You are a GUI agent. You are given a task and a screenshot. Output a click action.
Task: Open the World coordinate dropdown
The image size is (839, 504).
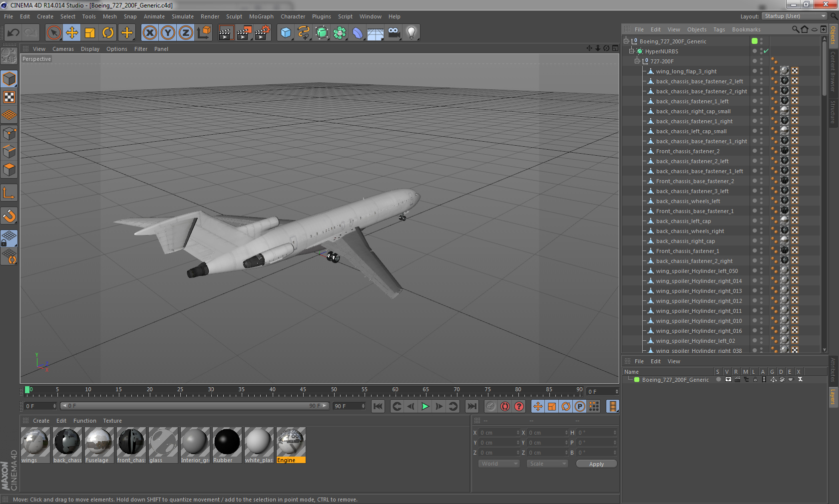coord(499,464)
